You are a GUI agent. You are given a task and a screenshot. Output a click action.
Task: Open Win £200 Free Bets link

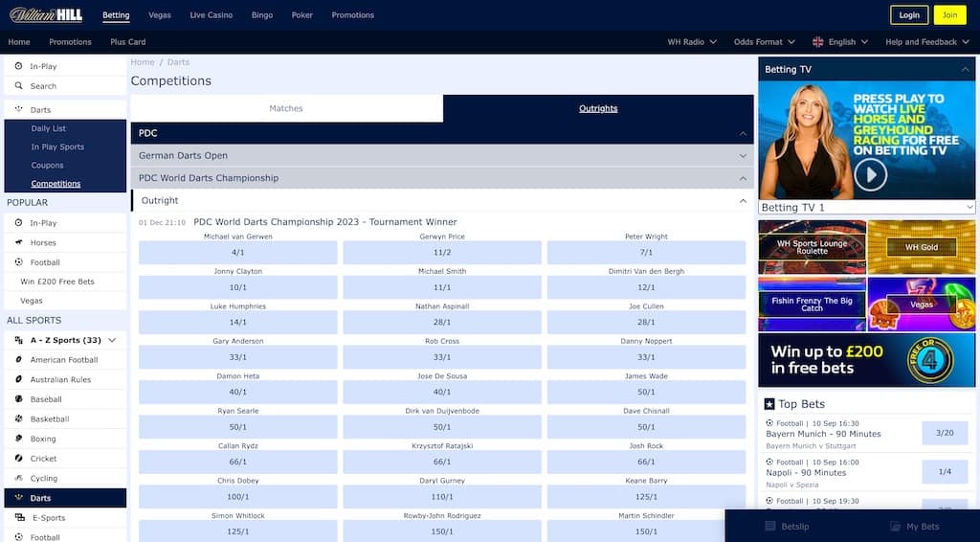tap(57, 282)
